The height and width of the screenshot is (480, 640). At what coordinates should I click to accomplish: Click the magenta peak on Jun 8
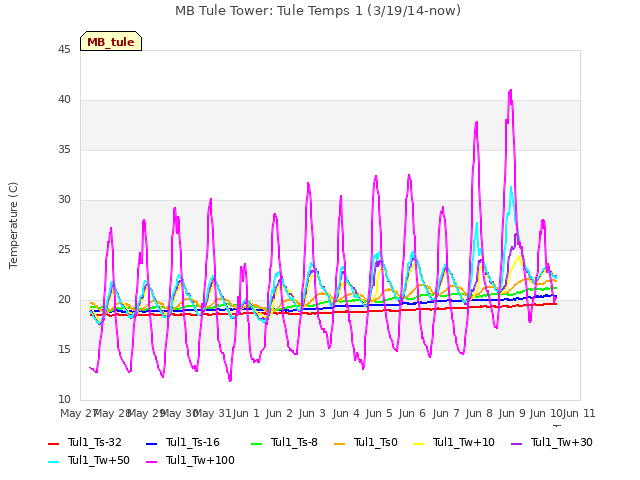[476, 122]
